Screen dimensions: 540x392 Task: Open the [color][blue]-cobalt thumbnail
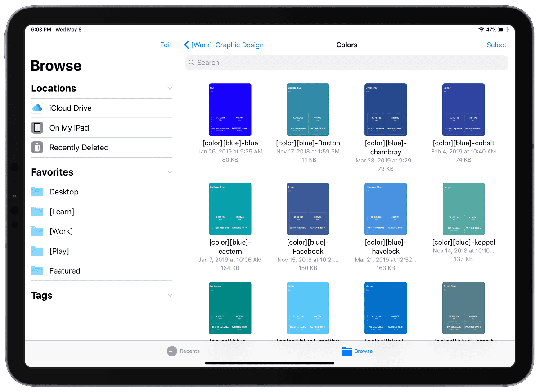(x=463, y=109)
